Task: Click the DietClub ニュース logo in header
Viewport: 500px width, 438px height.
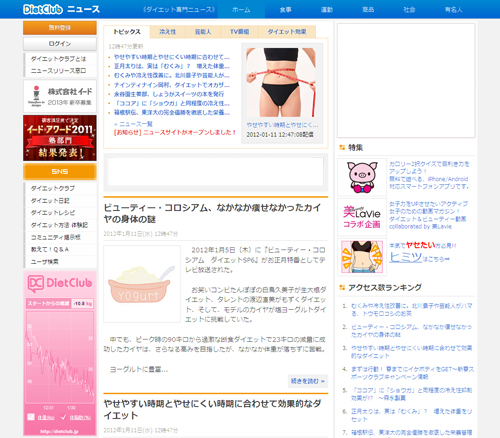Action: coord(61,9)
